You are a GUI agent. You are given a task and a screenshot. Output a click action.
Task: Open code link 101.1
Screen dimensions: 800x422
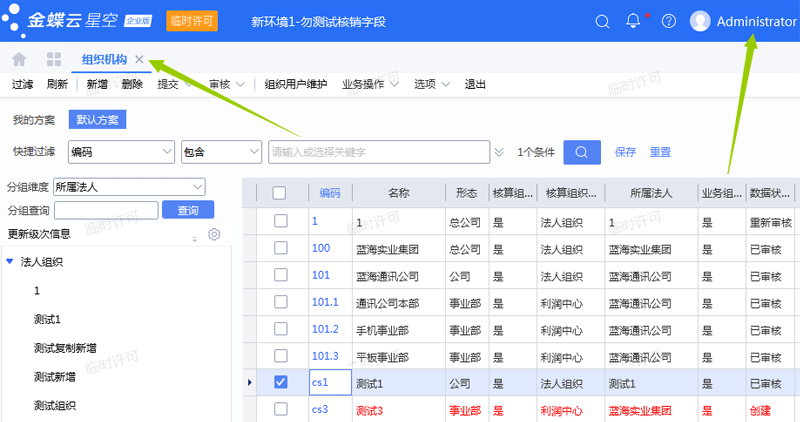(x=325, y=302)
